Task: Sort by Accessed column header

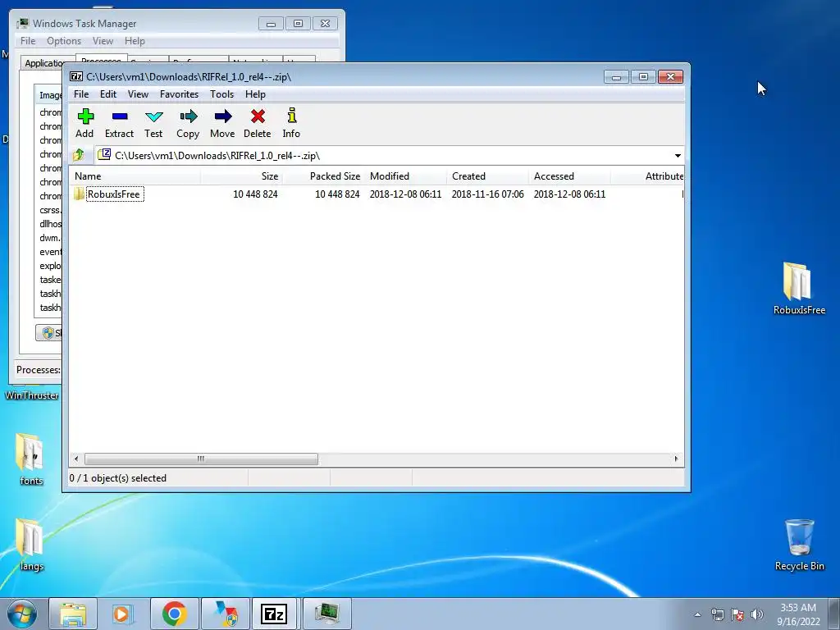Action: pos(569,176)
